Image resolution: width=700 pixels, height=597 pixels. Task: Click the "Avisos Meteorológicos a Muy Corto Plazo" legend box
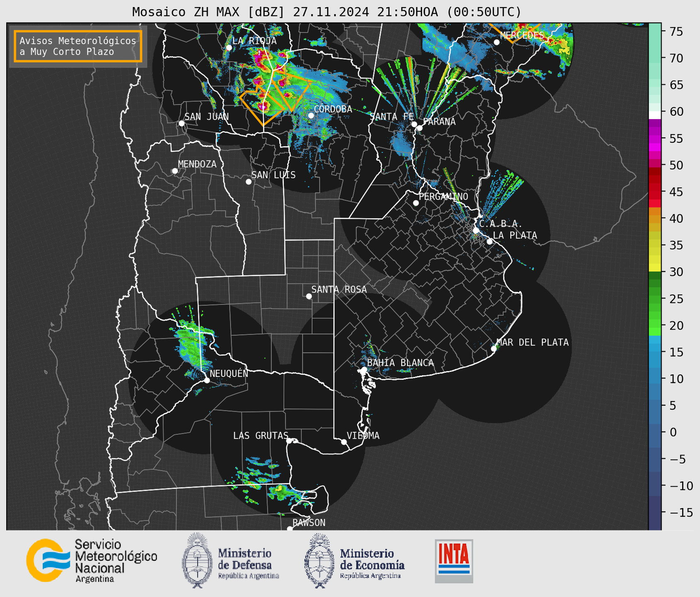78,46
